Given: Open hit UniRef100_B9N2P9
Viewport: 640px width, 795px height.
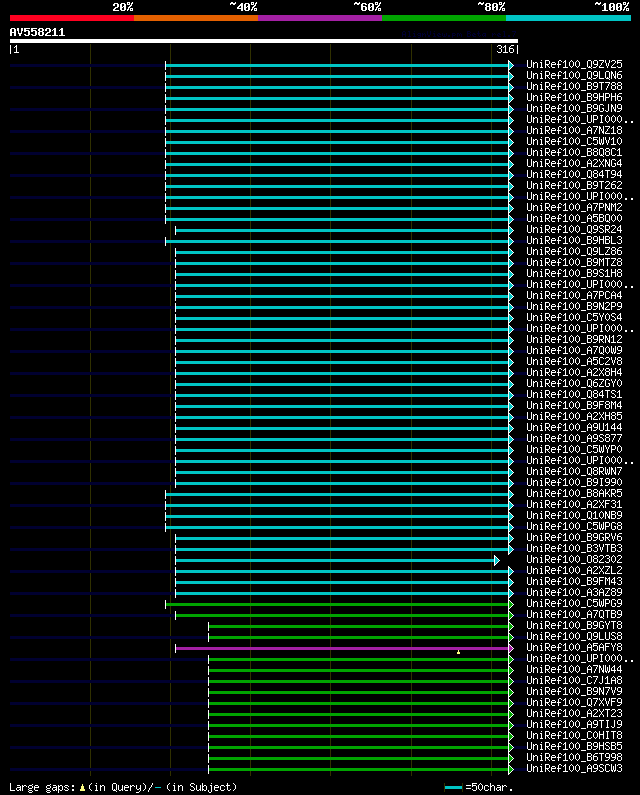Looking at the screenshot, I should coord(574,306).
